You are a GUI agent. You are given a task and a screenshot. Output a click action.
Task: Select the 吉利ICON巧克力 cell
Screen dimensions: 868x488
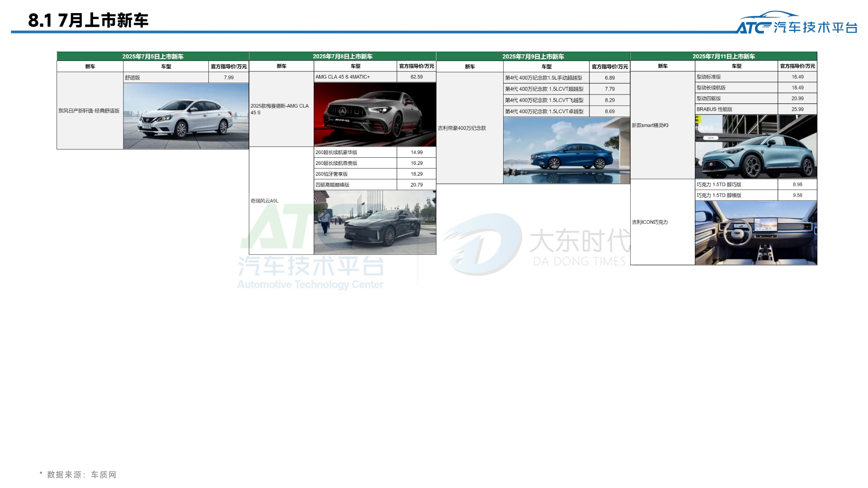663,222
